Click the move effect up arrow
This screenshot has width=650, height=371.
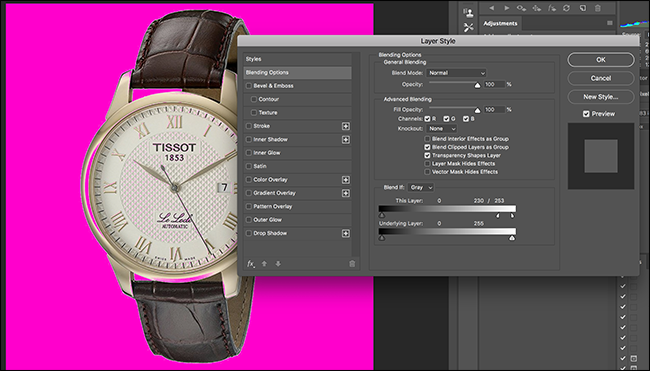(264, 264)
